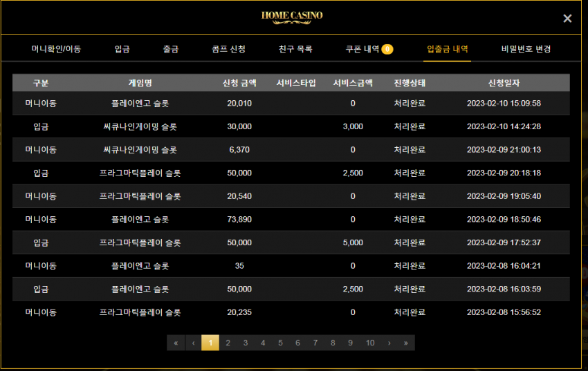Go to page 10
588x371 pixels.
(370, 343)
